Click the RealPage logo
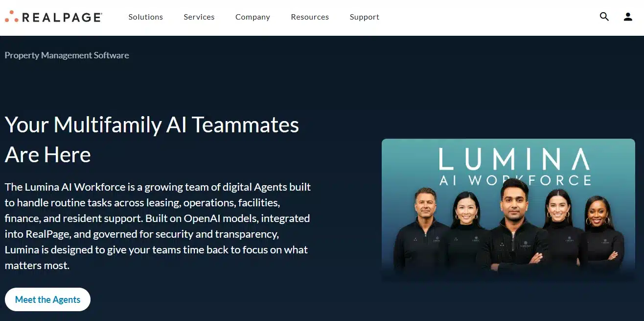This screenshot has width=644, height=321. pyautogui.click(x=53, y=17)
